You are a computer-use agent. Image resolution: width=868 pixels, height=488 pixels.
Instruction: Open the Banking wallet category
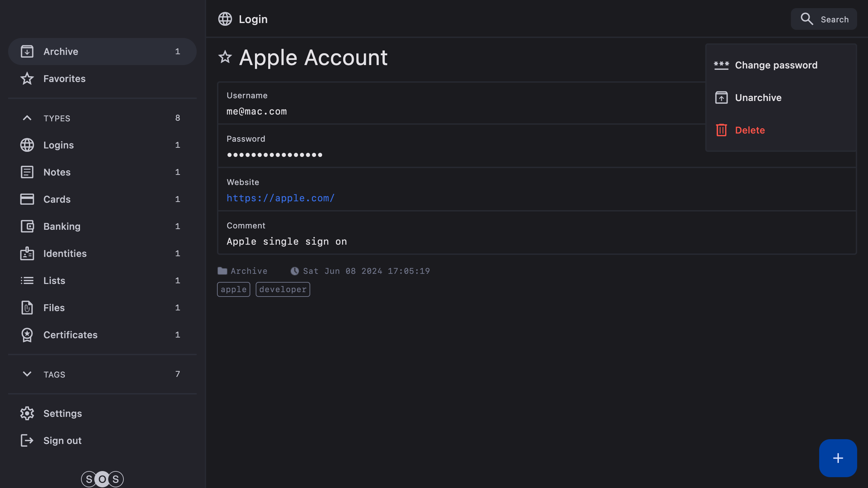click(62, 226)
